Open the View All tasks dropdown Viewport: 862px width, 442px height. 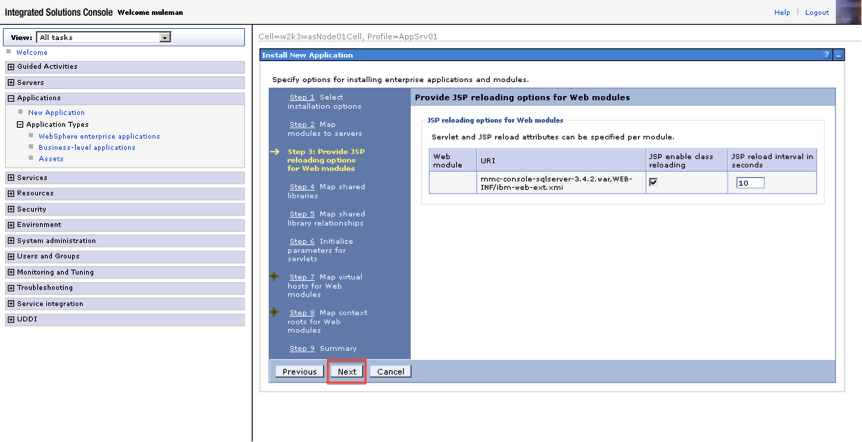165,37
